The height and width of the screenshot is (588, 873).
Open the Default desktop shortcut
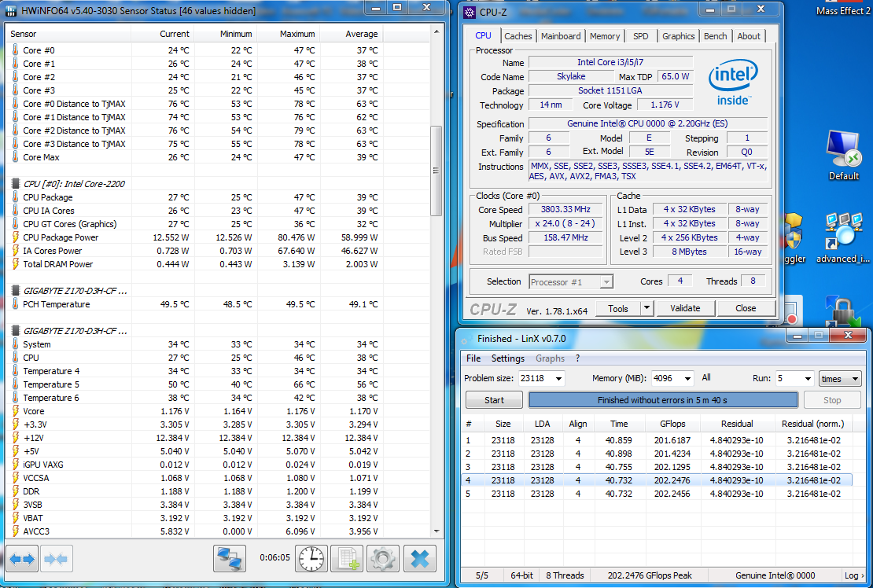(x=843, y=155)
